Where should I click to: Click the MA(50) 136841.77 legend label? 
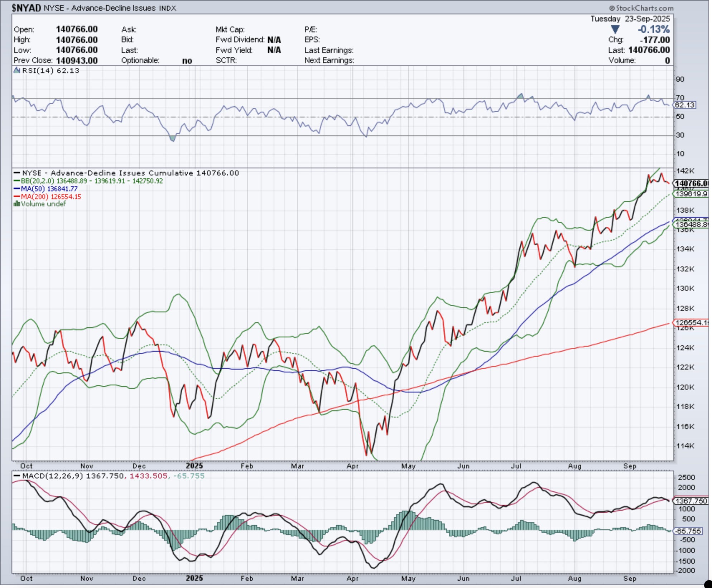[49, 189]
